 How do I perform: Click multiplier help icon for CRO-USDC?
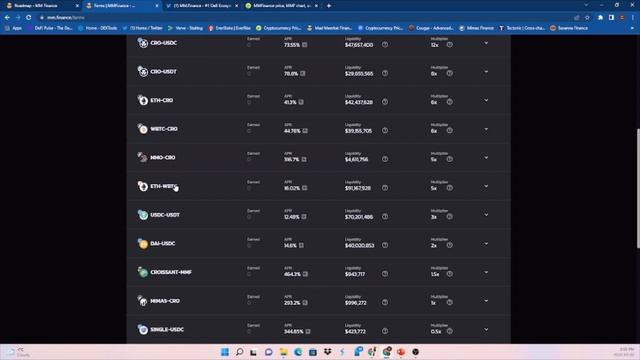click(449, 44)
